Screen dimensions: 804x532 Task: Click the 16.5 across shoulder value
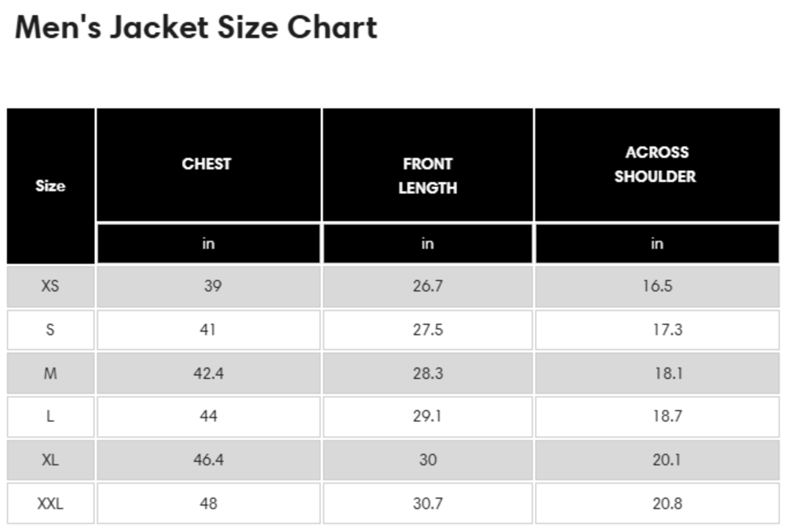click(x=657, y=286)
